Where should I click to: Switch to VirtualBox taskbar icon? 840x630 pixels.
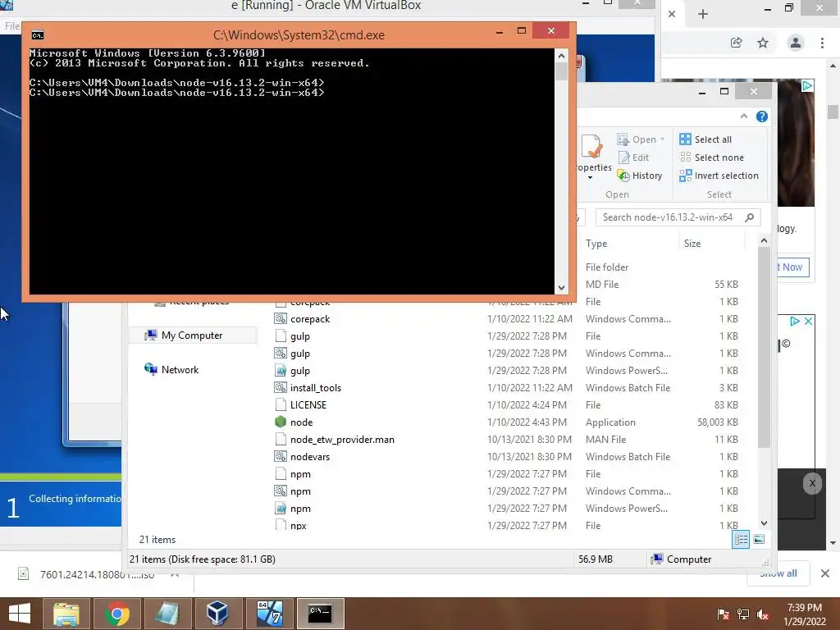[x=217, y=614]
